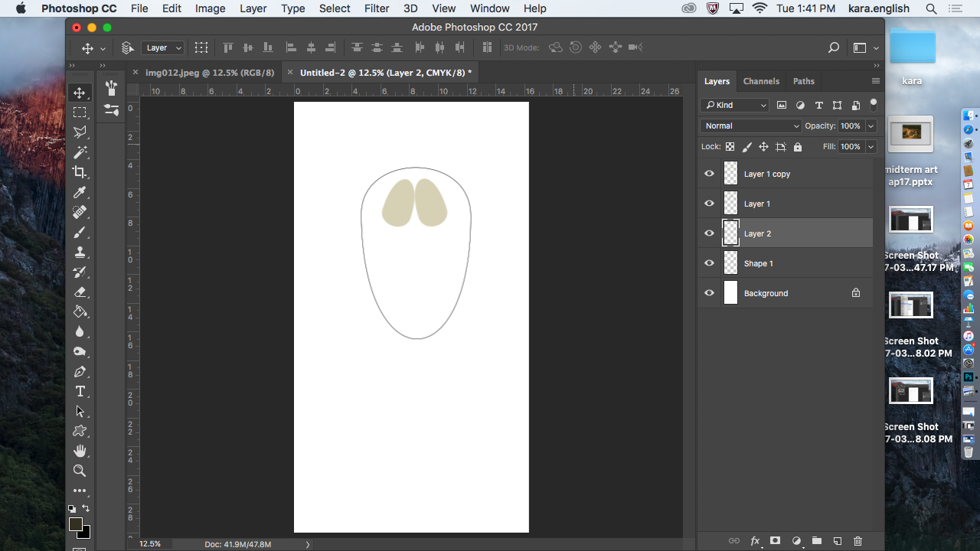Select the Crop tool
This screenshot has height=551, width=980.
pyautogui.click(x=80, y=172)
